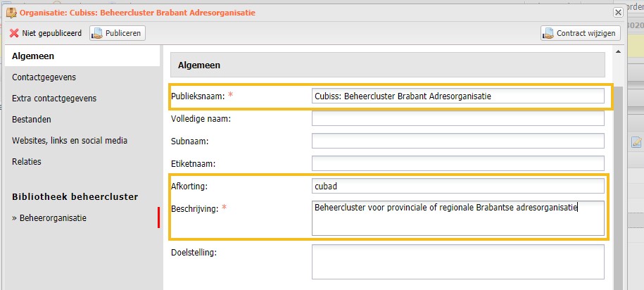
Task: Click the organisation icon in the title bar
Action: point(11,13)
